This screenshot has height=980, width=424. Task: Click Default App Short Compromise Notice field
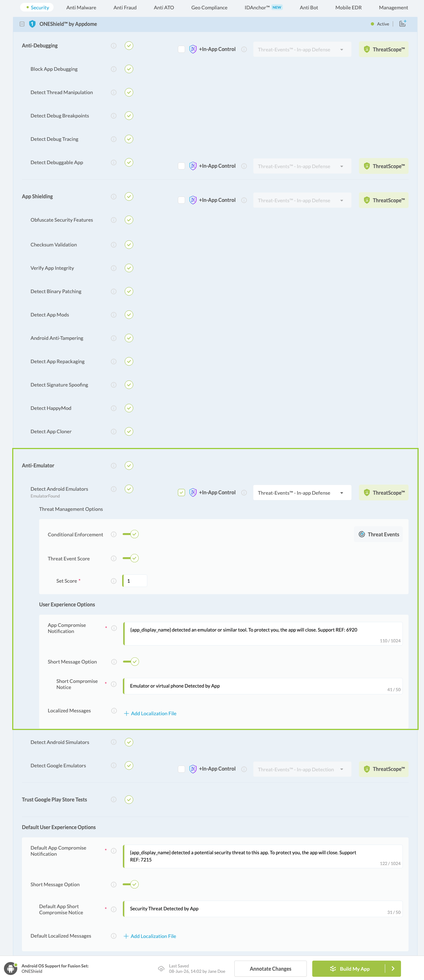[263, 909]
